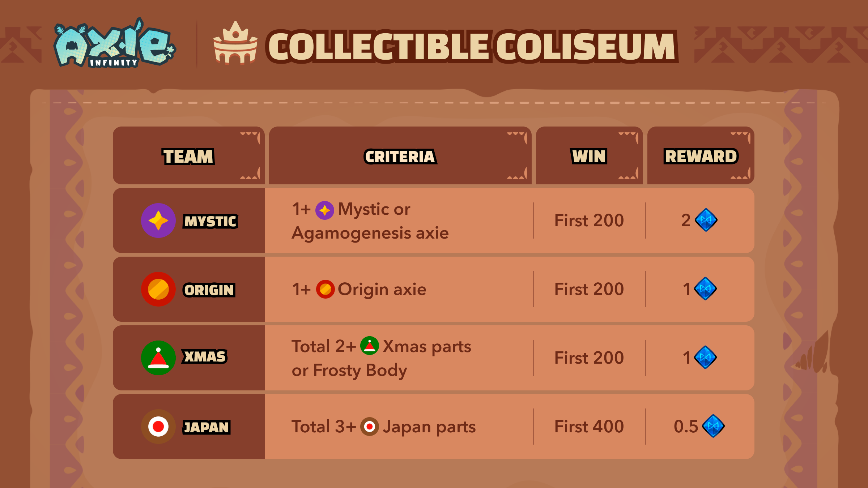Screen dimensions: 868x488
Task: Select the green Xmas hat badge
Action: (x=158, y=358)
